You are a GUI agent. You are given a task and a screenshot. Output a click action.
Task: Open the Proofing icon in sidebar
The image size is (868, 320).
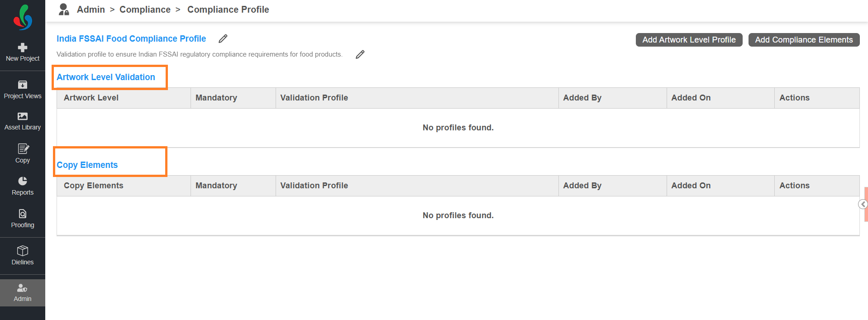pos(23,214)
